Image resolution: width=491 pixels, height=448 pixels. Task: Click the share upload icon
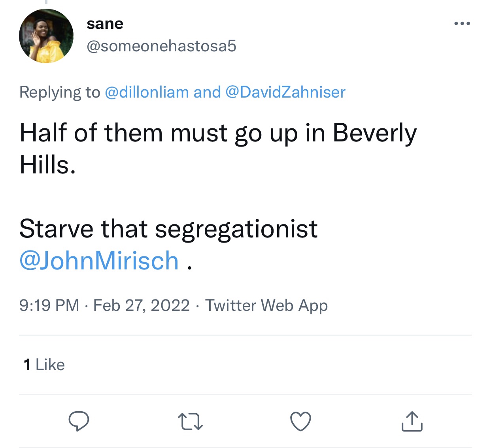point(412,421)
